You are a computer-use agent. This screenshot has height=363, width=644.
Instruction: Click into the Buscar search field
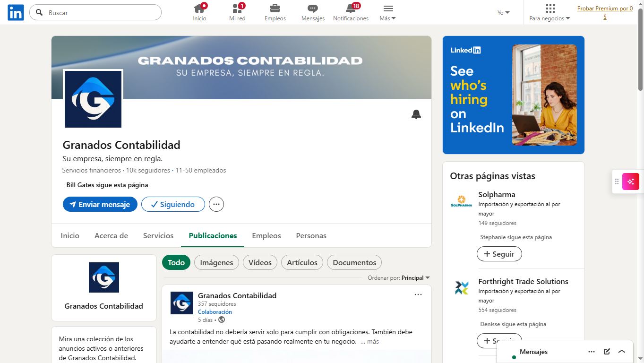(x=95, y=12)
